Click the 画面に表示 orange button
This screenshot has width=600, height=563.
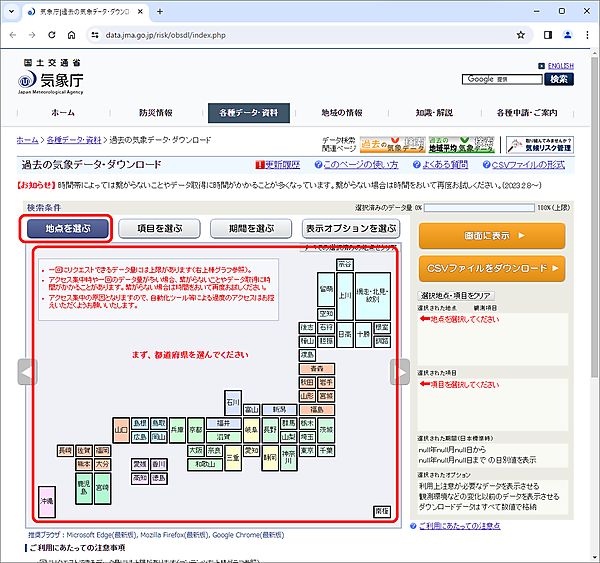(492, 236)
